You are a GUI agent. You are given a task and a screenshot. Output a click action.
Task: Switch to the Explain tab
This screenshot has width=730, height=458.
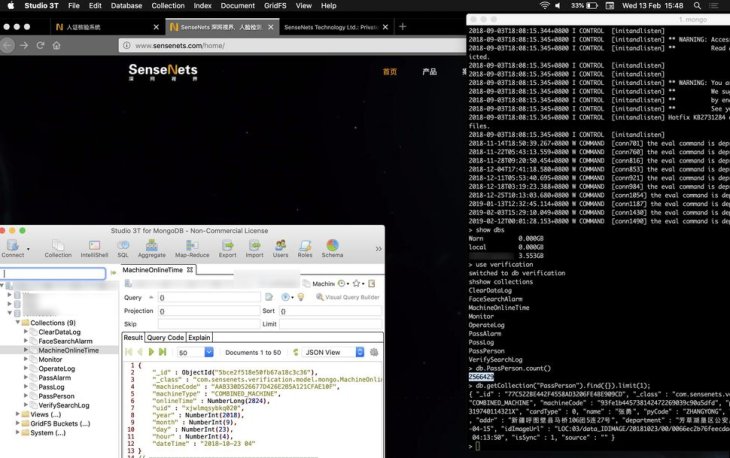[199, 337]
